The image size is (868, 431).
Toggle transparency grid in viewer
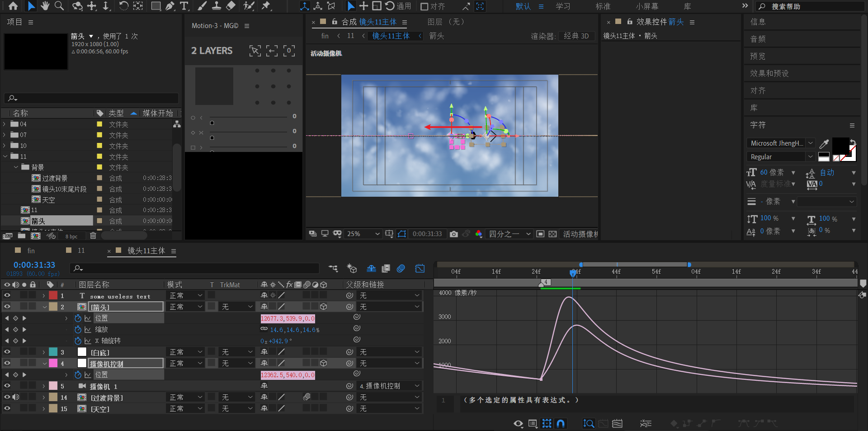click(552, 234)
